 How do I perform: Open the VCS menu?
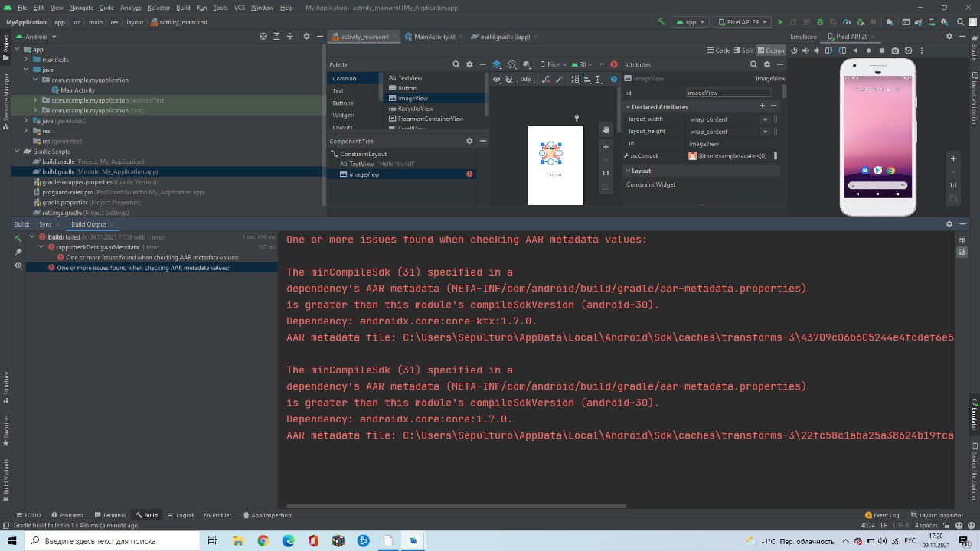240,8
